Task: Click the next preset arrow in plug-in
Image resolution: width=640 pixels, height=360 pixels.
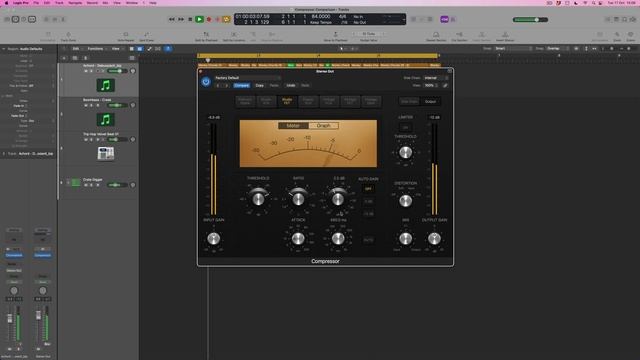Action: [227, 85]
